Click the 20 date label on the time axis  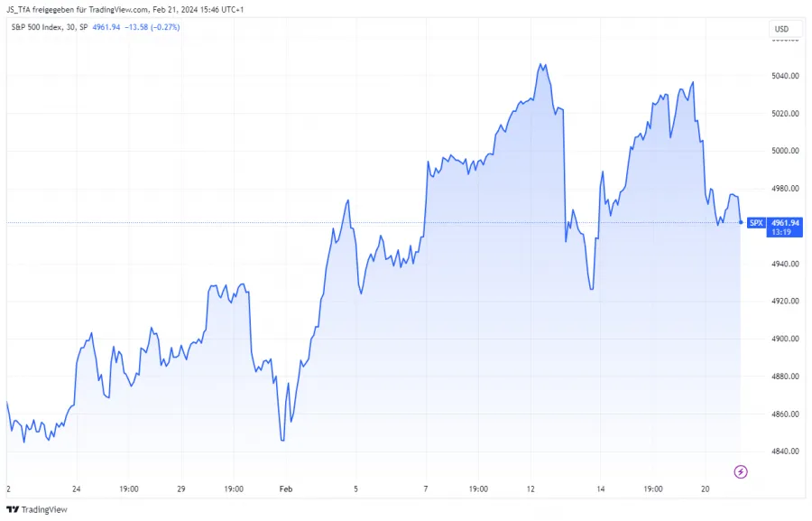(x=704, y=488)
